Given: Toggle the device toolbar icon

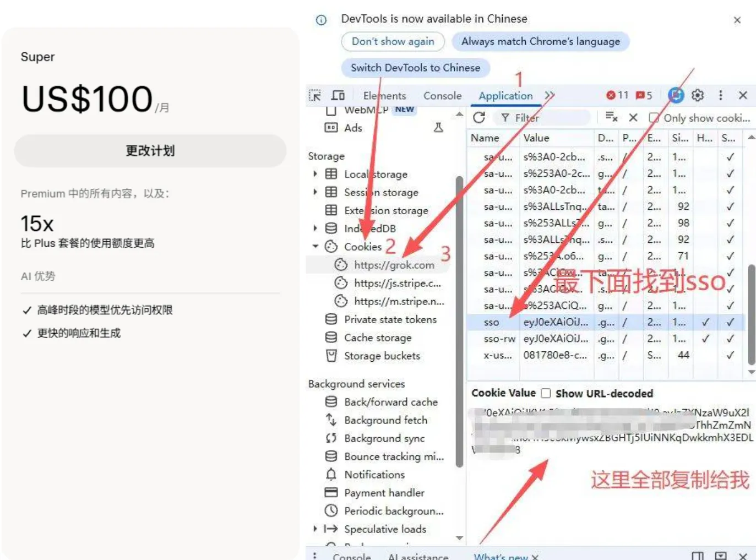Looking at the screenshot, I should coord(338,95).
